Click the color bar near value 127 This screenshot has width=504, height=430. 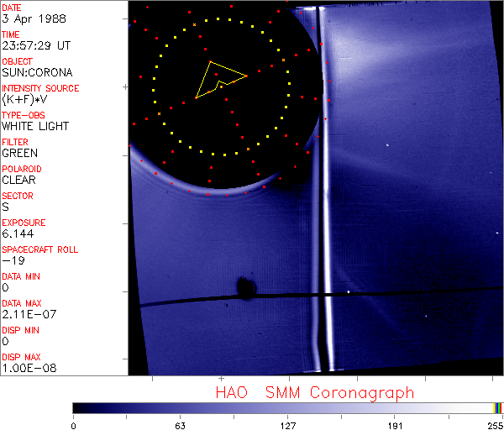[x=287, y=407]
